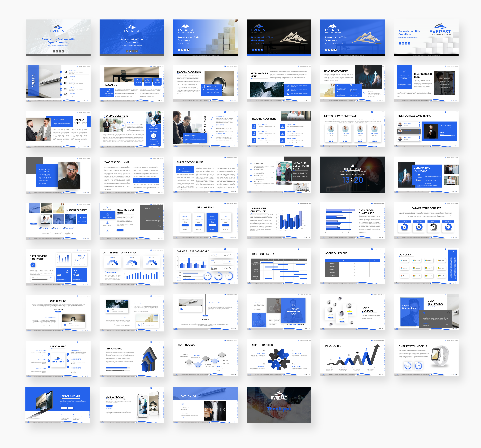
Task: Click the Instagram icon on the Contact Us slide
Action: click(x=183, y=418)
